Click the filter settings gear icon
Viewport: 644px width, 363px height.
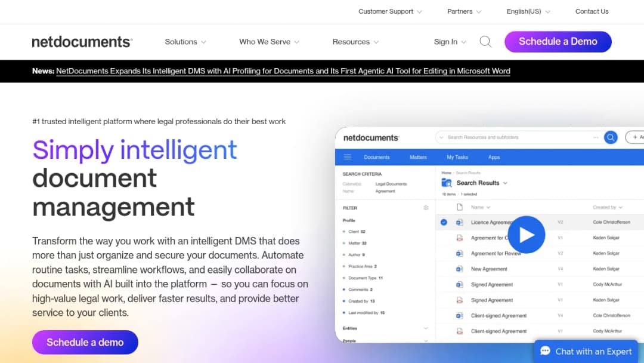(x=426, y=208)
